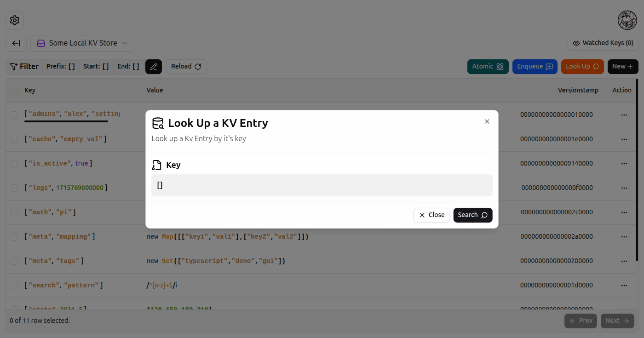Viewport: 644px width, 338px height.
Task: Click the database search icon in the dialog title
Action: (158, 123)
